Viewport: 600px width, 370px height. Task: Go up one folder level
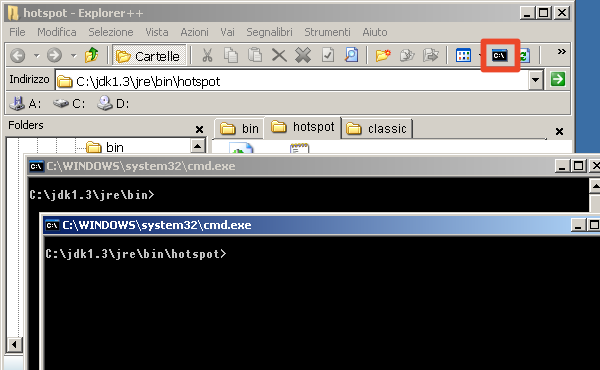tap(91, 56)
